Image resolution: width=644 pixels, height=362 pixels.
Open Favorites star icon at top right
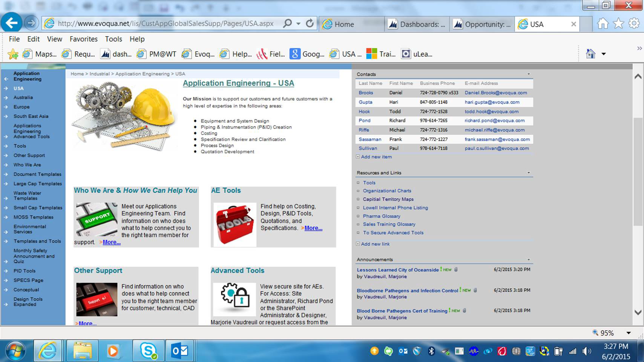click(x=618, y=24)
